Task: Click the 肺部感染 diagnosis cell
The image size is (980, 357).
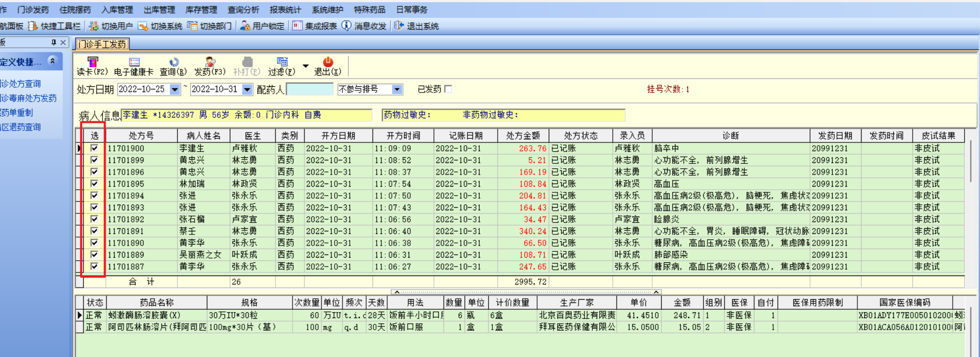Action: coord(731,254)
